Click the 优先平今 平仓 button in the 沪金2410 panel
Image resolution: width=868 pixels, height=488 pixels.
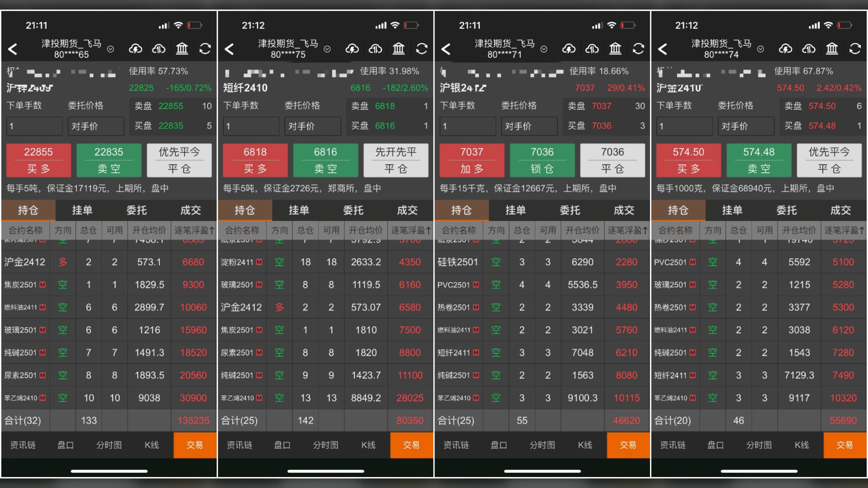tap(829, 160)
